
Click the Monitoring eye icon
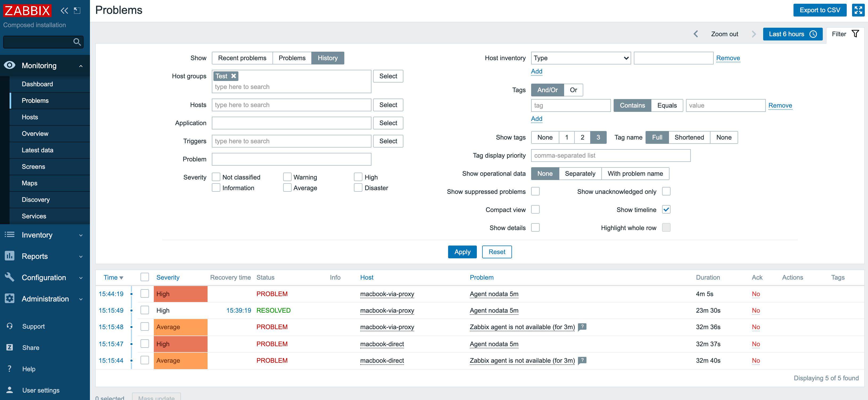click(9, 65)
